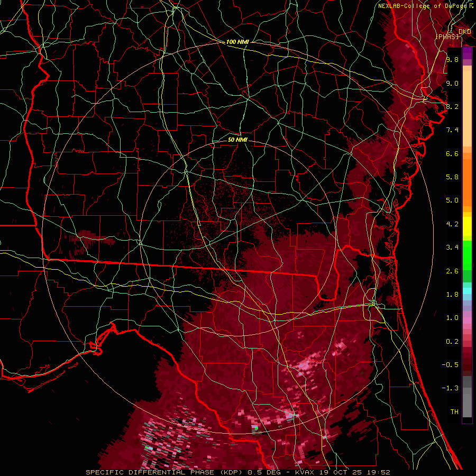Click the 7.4 value on the scale
The image size is (476, 476).
point(452,130)
